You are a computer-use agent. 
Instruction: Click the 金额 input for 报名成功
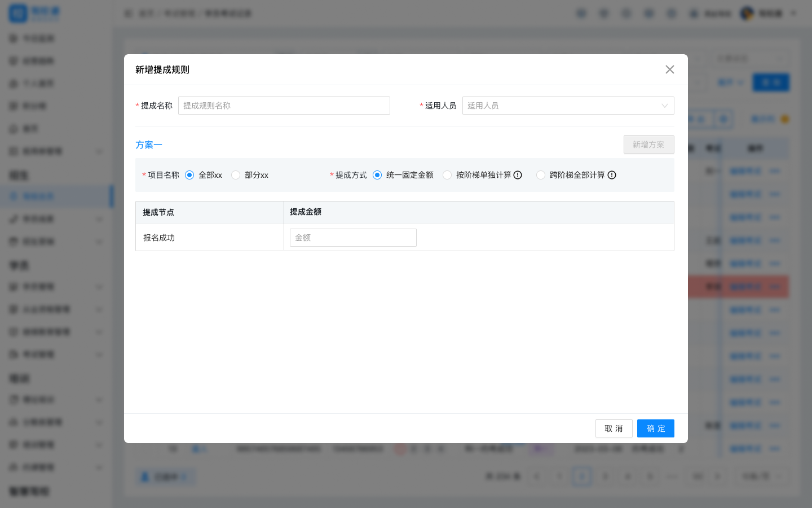click(x=353, y=238)
